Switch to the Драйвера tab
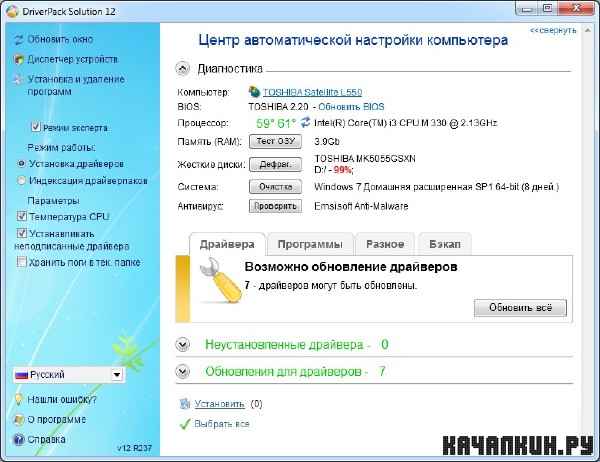The height and width of the screenshot is (462, 600). (227, 244)
